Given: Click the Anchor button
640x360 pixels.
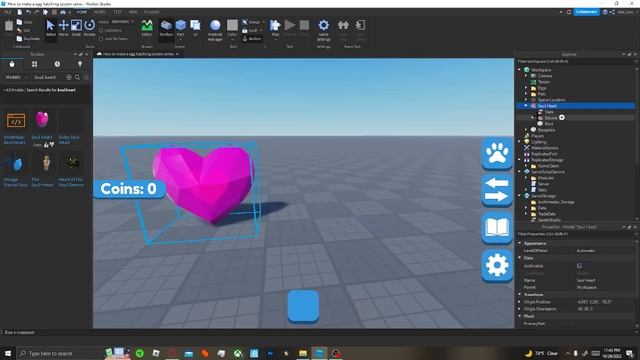Looking at the screenshot, I should click(x=252, y=39).
